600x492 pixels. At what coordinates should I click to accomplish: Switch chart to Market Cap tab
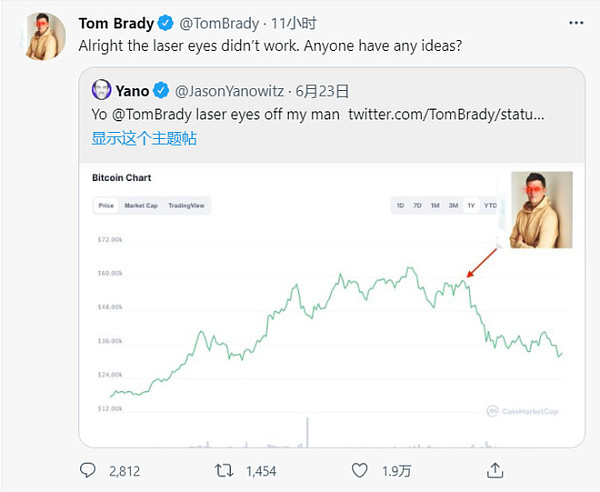point(140,205)
